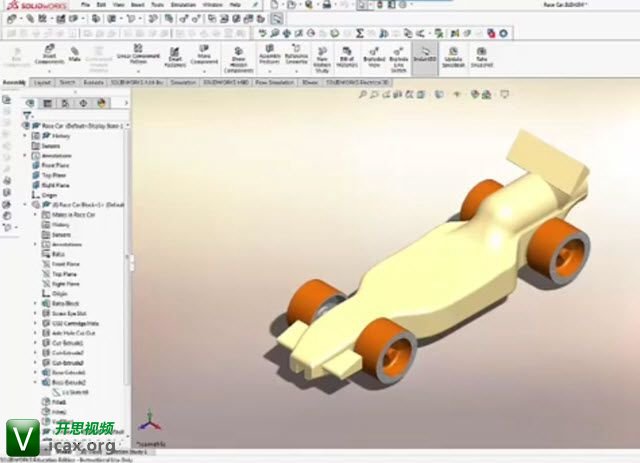
Task: Click the Apply Scene icon in viewport toolbar
Action: pyautogui.click(x=487, y=94)
